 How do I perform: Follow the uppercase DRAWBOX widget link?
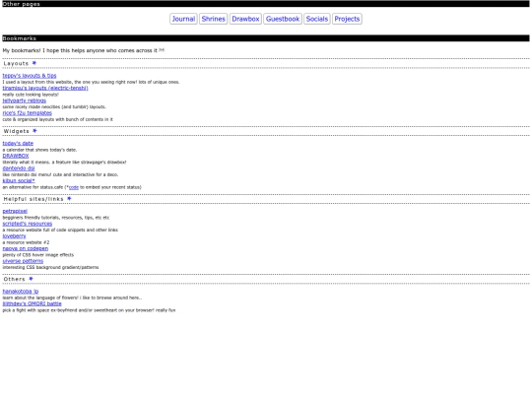[x=16, y=156]
